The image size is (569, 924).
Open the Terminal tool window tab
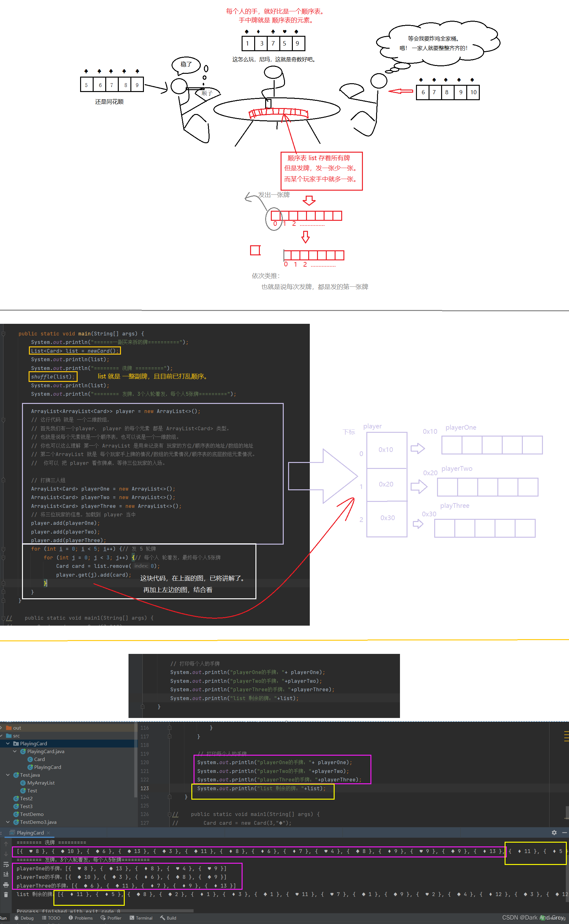(x=141, y=918)
